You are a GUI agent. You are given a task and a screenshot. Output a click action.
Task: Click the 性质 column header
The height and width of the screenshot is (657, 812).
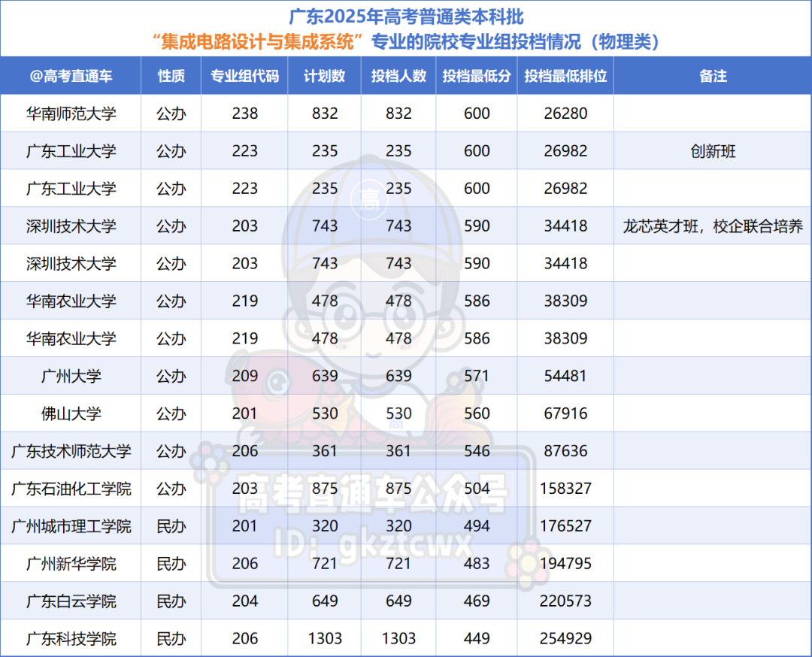click(x=171, y=76)
